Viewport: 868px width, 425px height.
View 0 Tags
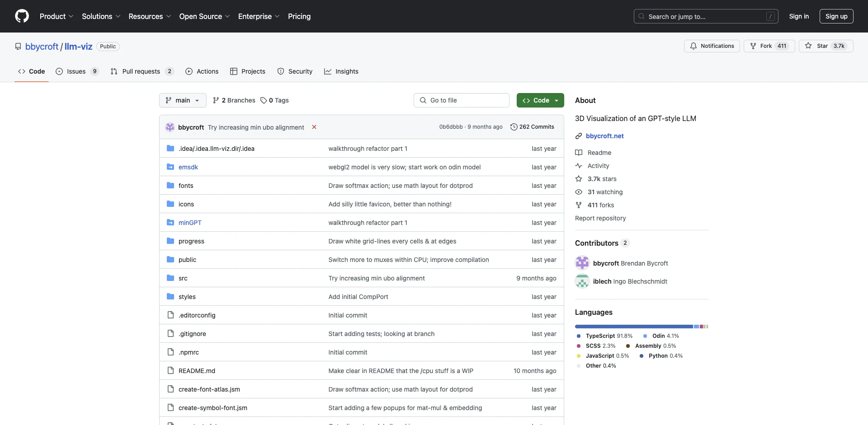tap(274, 100)
